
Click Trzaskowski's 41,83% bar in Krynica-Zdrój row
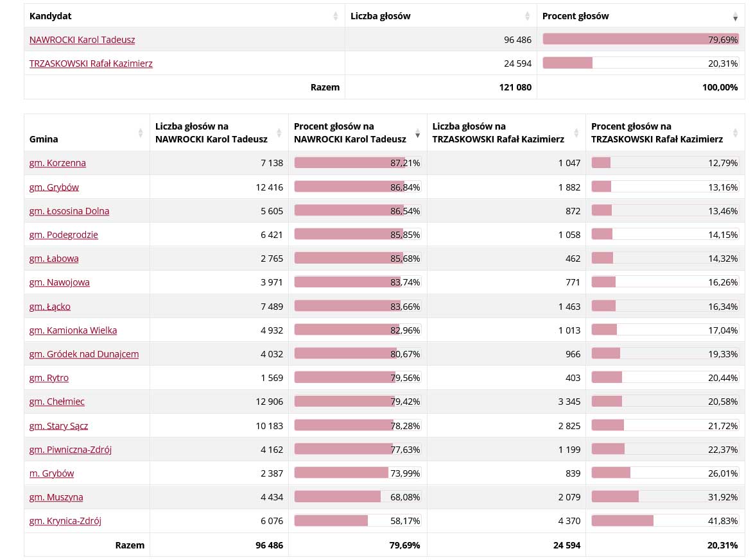click(x=622, y=521)
